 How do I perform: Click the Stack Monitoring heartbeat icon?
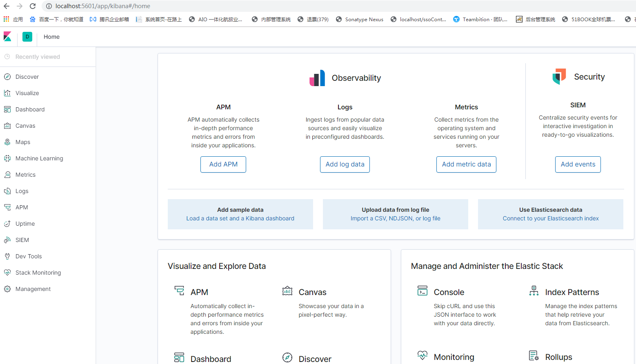7,273
